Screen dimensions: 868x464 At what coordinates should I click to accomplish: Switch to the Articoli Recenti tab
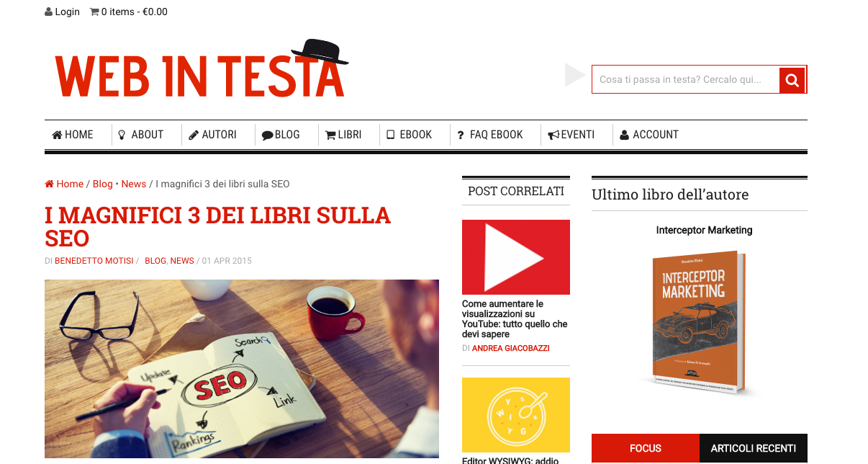[754, 448]
